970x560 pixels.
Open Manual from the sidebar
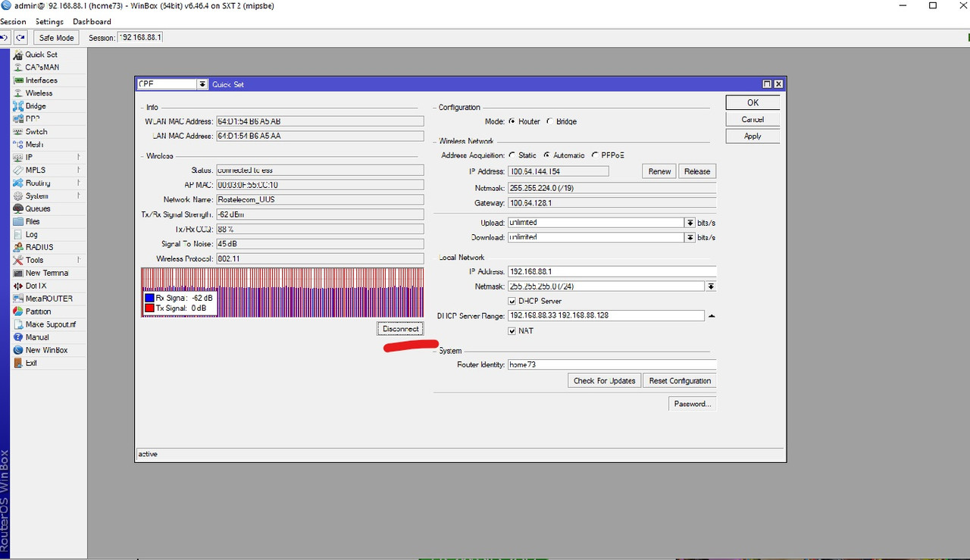[37, 338]
